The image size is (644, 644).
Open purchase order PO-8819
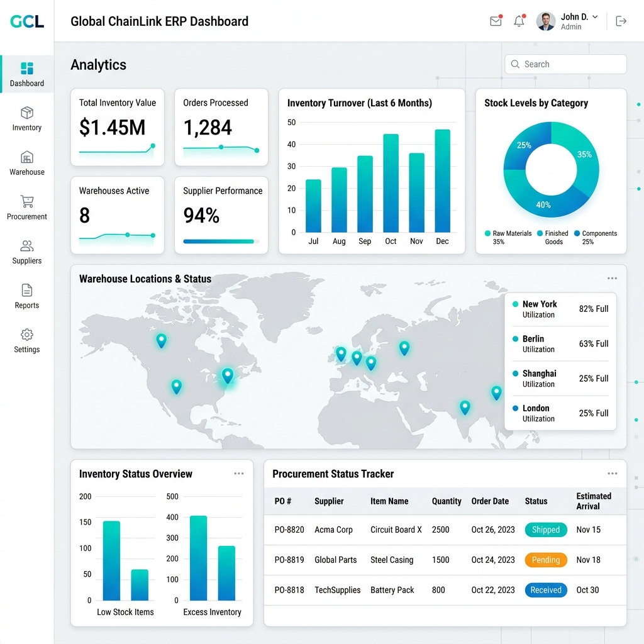coord(289,560)
